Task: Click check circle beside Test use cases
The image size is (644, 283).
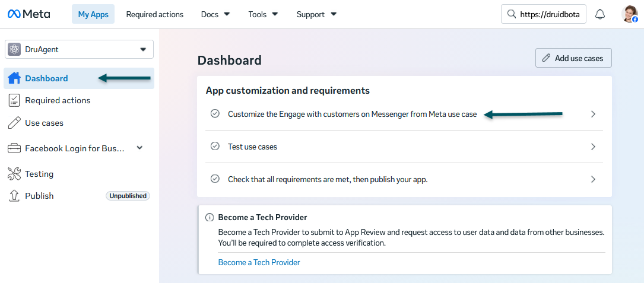Action: [215, 146]
